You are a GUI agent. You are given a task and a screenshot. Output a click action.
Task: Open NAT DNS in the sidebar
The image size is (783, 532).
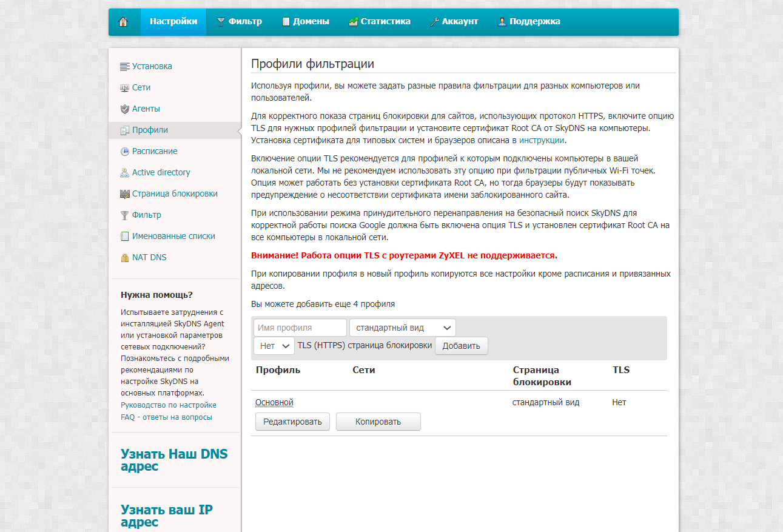[x=149, y=257]
